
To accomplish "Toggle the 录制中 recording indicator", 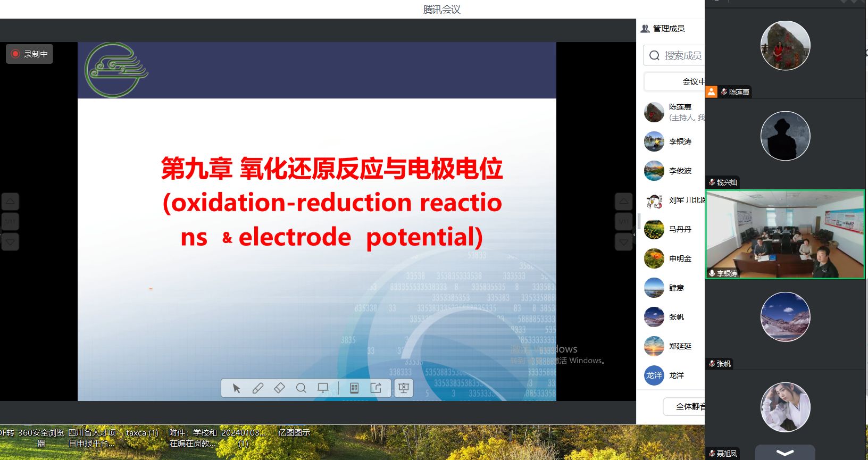I will coord(30,54).
